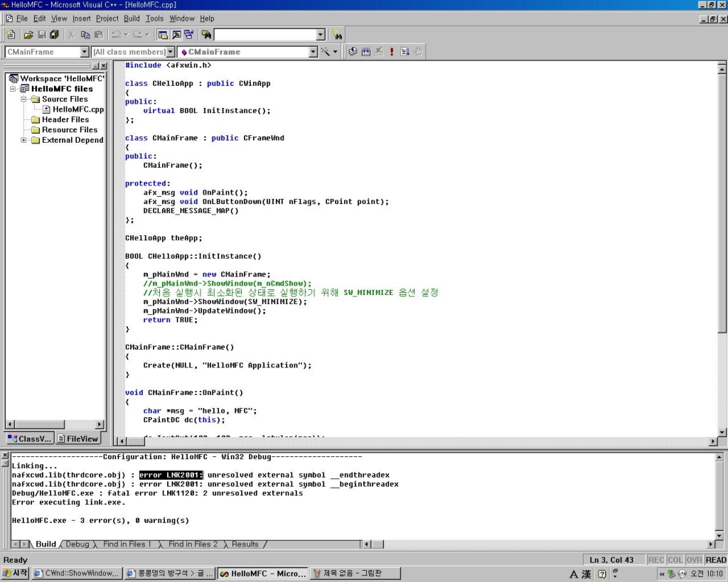
Task: Paste from clipboard toolbar icon
Action: (98, 35)
